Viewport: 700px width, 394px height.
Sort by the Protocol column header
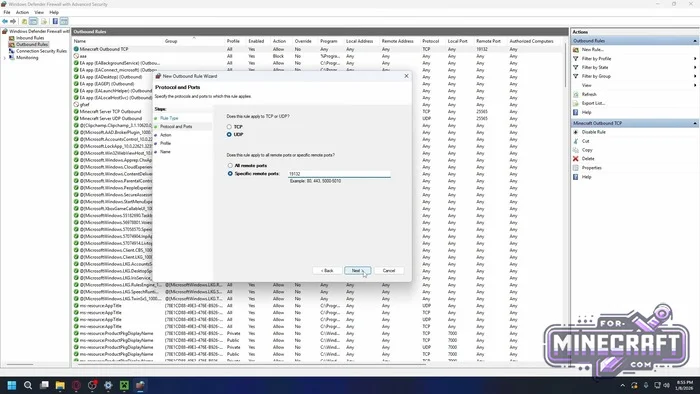pos(431,41)
